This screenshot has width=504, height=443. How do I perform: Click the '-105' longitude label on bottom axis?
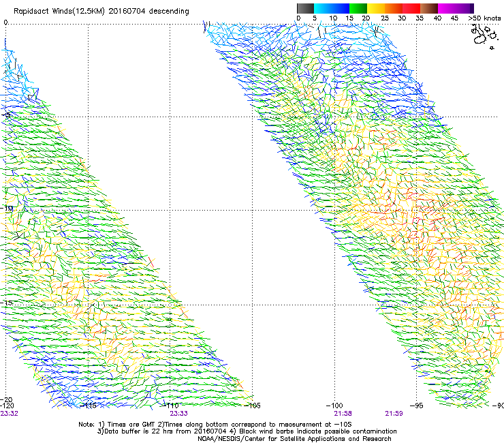point(252,406)
